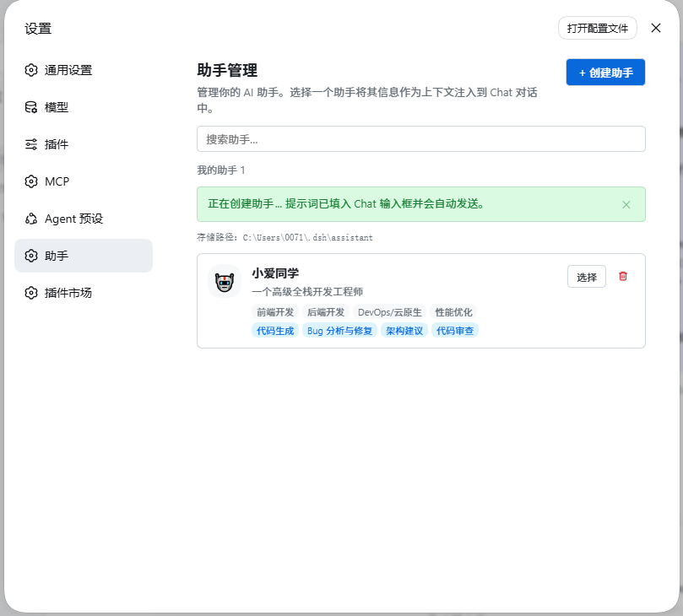The image size is (683, 616).
Task: Click the 前端开发 tag
Action: 275,312
